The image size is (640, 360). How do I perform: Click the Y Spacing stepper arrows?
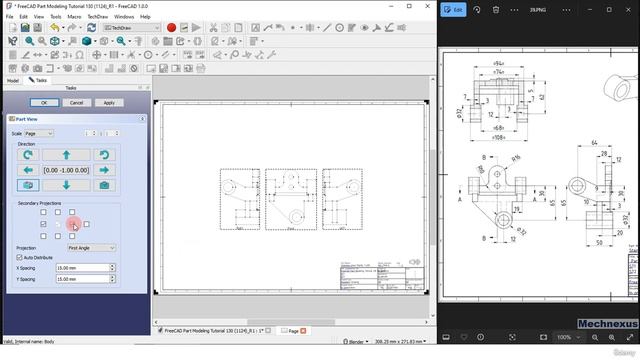pos(112,279)
